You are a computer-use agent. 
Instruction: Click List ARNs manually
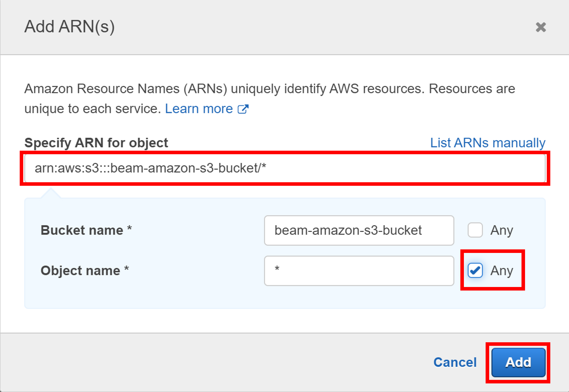pos(487,143)
